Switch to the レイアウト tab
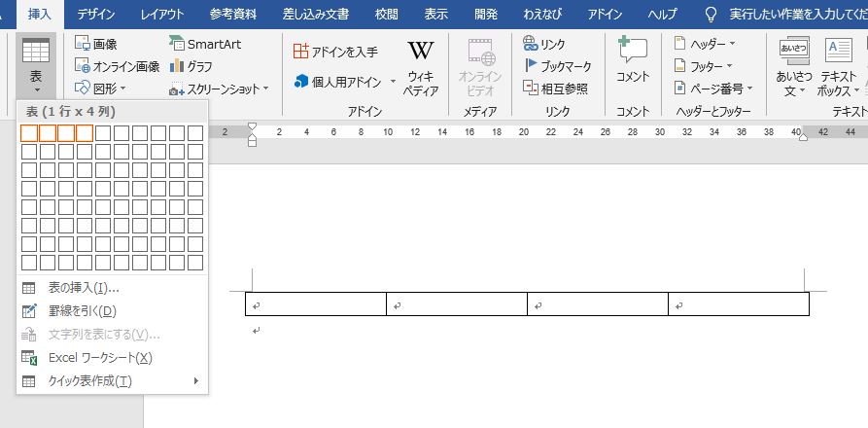Viewport: 868px width, 428px height. click(x=161, y=15)
